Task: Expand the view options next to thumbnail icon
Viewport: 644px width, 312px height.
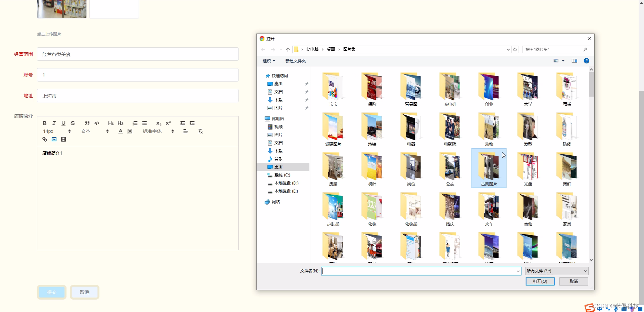Action: click(563, 61)
